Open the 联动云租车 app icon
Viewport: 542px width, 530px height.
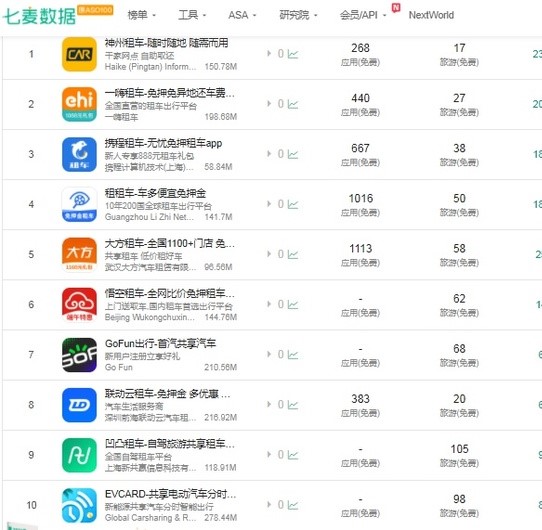coord(79,405)
